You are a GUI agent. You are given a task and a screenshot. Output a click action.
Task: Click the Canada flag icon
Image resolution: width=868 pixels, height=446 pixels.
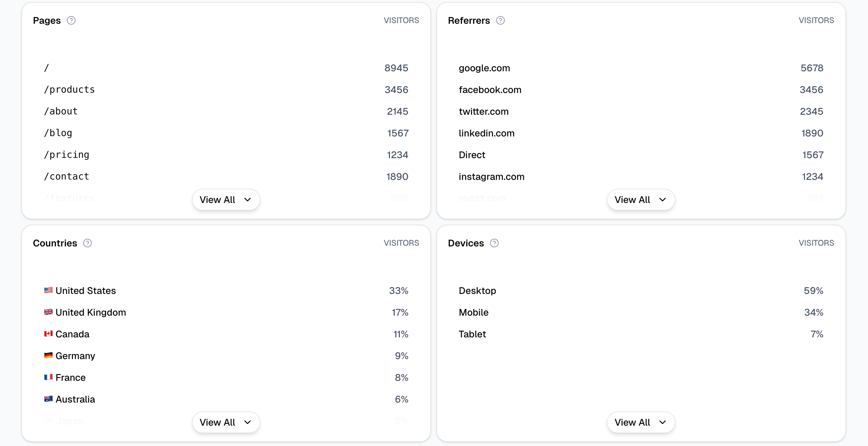tap(48, 334)
